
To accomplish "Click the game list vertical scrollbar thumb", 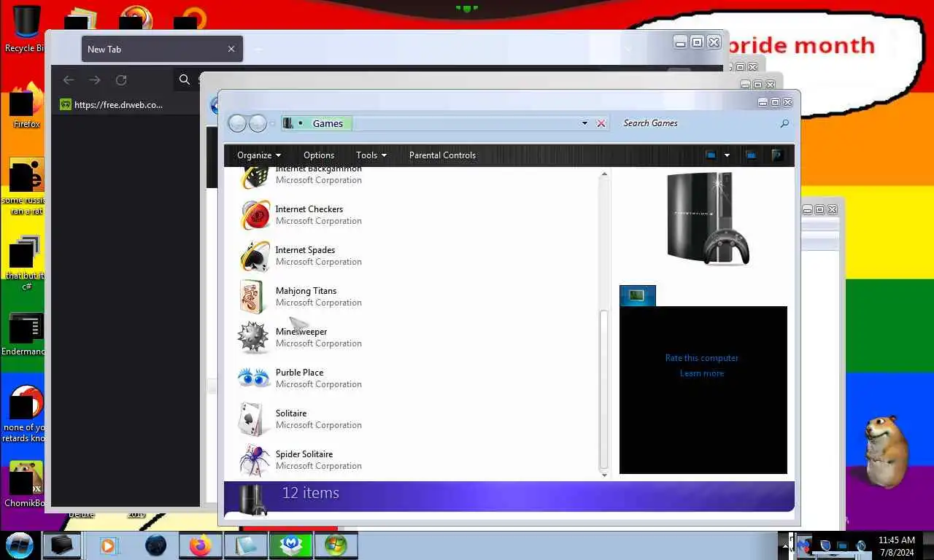I will tap(603, 389).
